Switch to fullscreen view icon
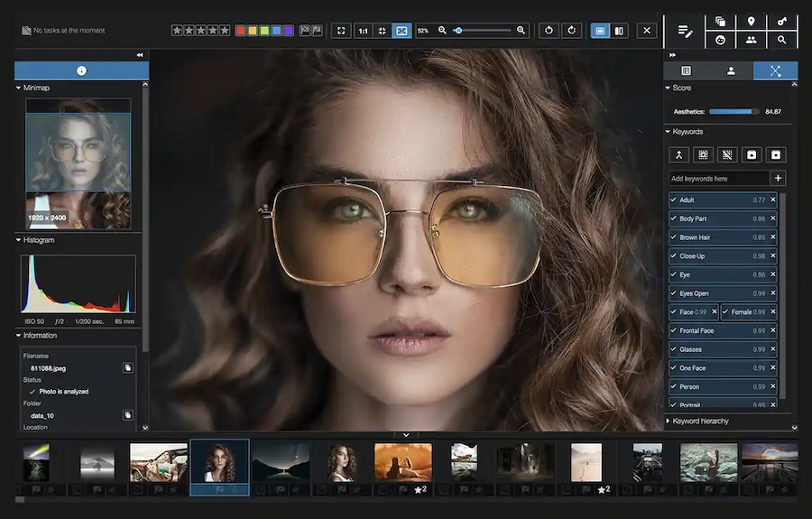Viewport: 812px width, 519px height. (341, 31)
